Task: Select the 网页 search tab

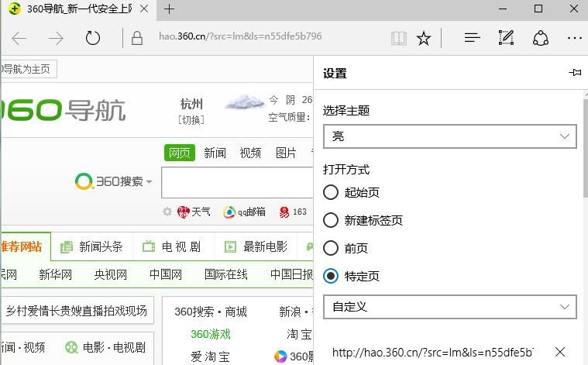Action: click(180, 153)
